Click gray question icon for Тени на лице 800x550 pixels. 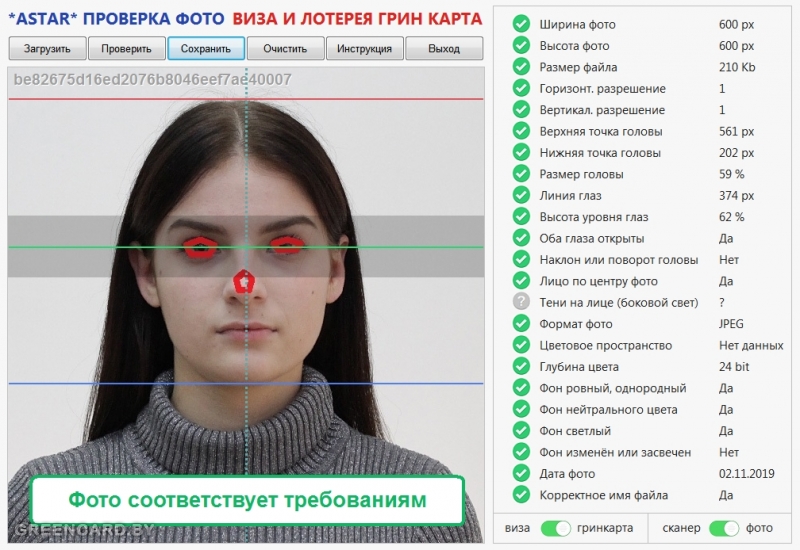click(x=521, y=302)
